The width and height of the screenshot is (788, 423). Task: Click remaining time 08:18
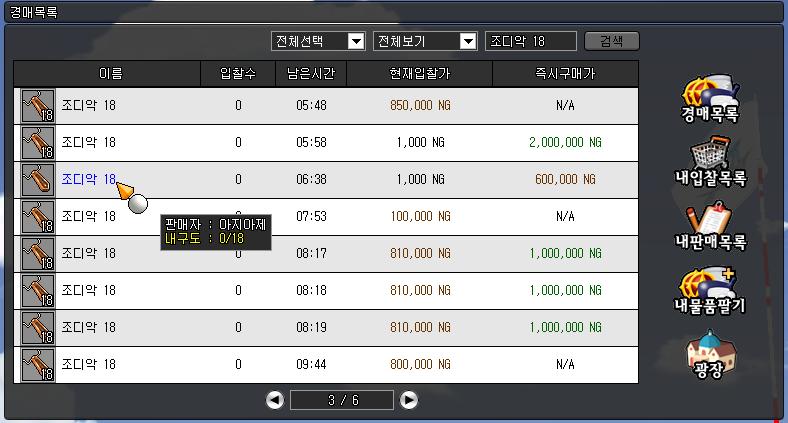[x=311, y=290]
